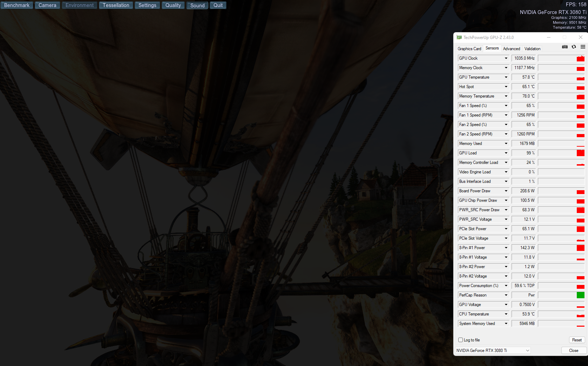588x366 pixels.
Task: Open the GPU Temperature sensor dropdown
Action: 506,77
